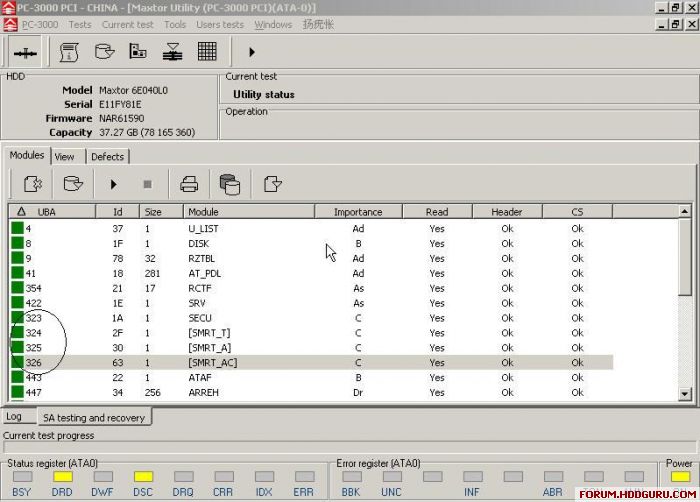Click the yellow DSC status indicator
The height and width of the screenshot is (502, 700).
click(x=143, y=477)
